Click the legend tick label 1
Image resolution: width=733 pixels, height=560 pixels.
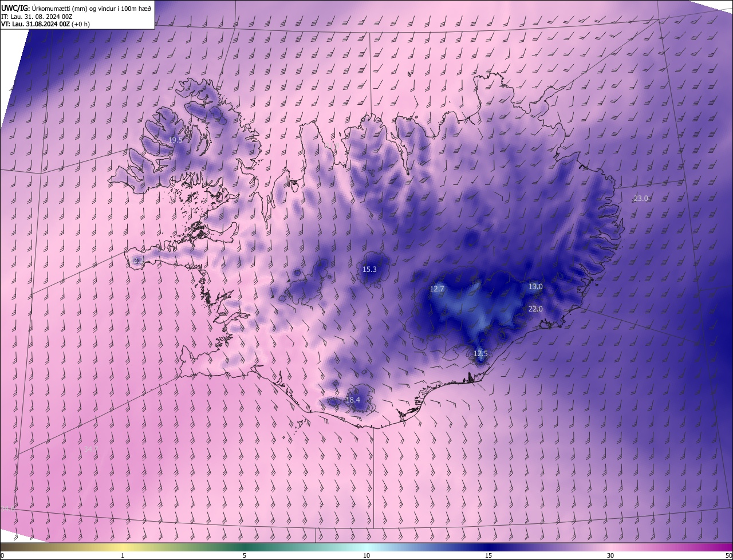pos(123,555)
